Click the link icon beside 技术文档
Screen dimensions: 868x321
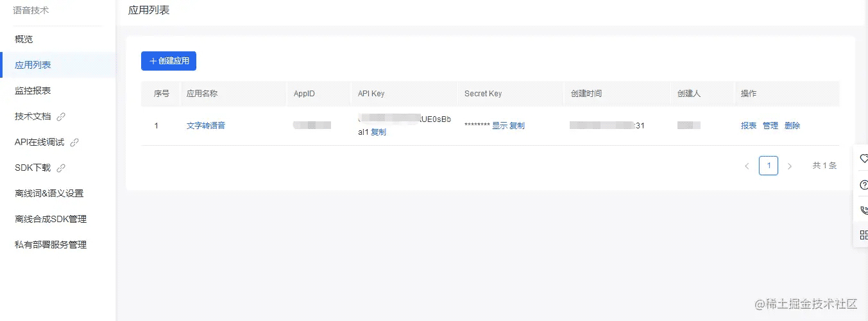[61, 117]
